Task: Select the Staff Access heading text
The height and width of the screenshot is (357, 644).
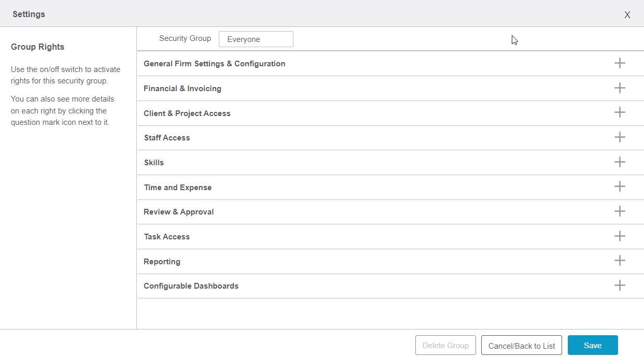Action: pyautogui.click(x=166, y=138)
